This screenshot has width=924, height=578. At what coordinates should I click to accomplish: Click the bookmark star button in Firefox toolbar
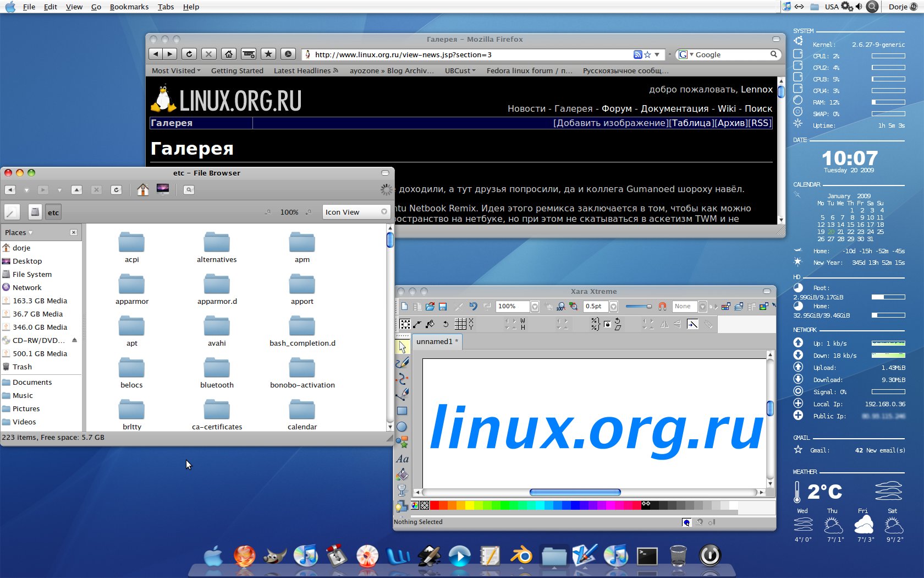(268, 54)
